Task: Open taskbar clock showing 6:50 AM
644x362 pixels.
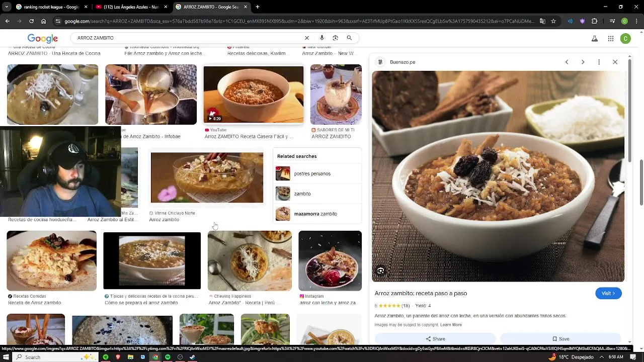Action: click(616, 357)
